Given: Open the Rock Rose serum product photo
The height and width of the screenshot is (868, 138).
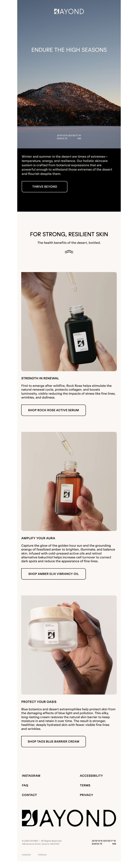Looking at the screenshot, I should click(69, 321).
